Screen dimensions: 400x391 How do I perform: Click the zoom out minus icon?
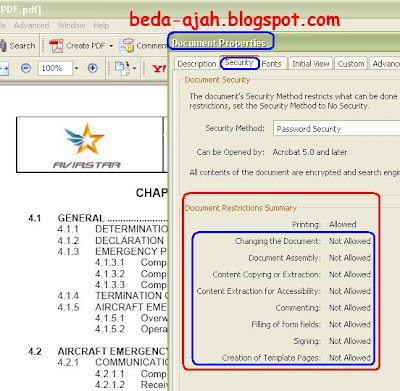pos(26,68)
